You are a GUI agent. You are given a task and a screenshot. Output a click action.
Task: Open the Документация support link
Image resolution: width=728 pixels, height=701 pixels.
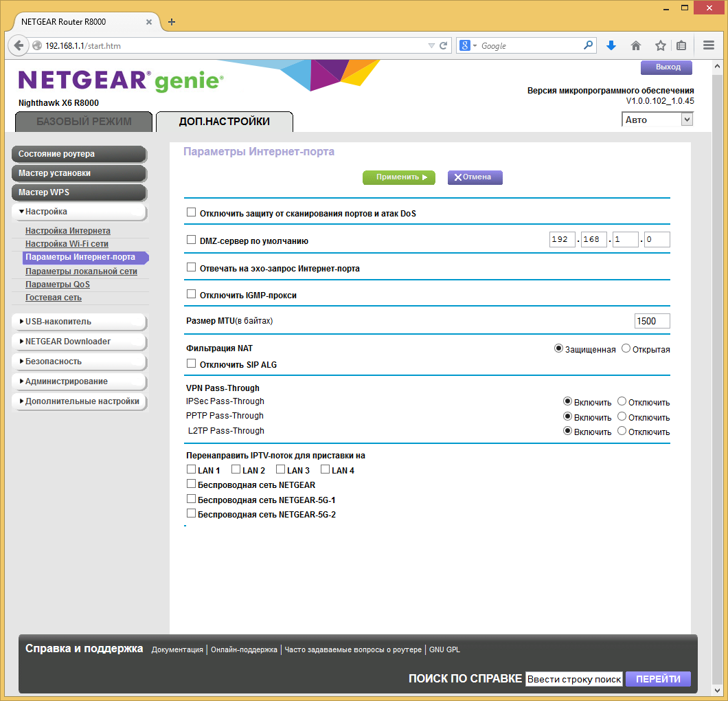pyautogui.click(x=177, y=649)
